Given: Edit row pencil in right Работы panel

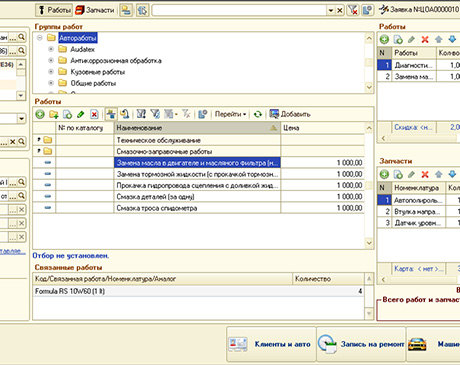Looking at the screenshot, I should pyautogui.click(x=411, y=40).
